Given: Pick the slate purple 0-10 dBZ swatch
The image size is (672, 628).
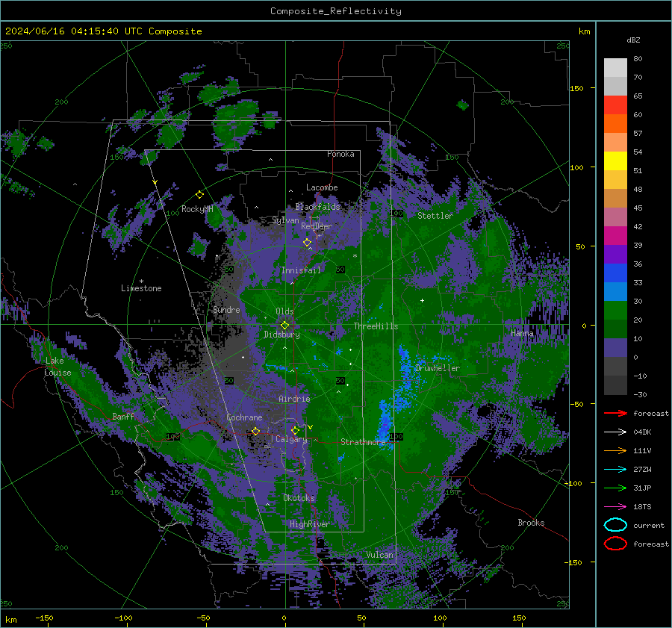Looking at the screenshot, I should coord(615,347).
